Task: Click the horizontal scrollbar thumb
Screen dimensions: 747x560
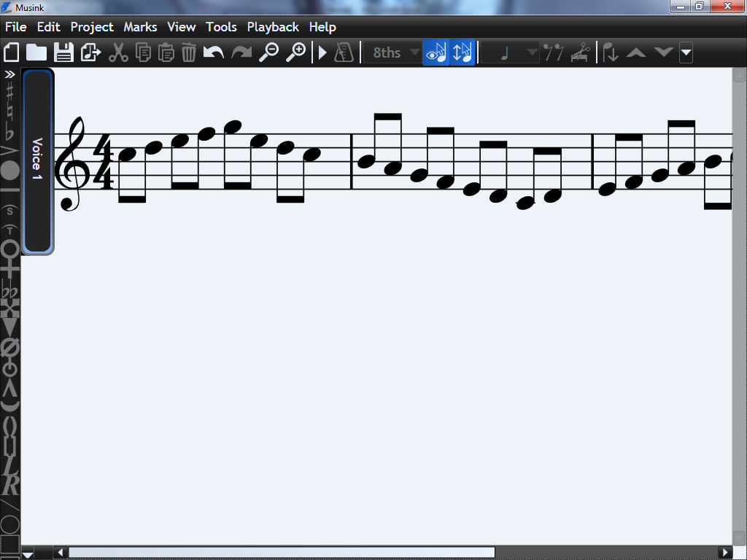Action: tap(281, 552)
